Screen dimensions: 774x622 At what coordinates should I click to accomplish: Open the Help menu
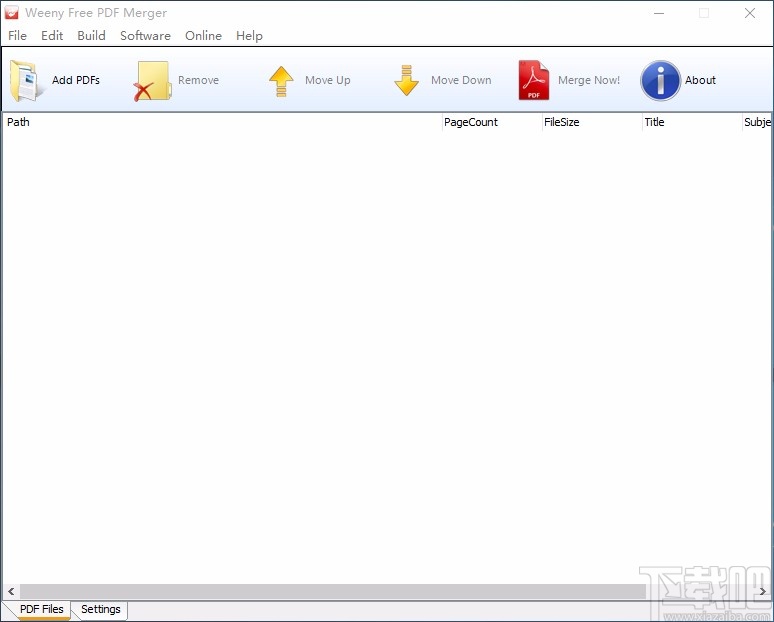(249, 36)
